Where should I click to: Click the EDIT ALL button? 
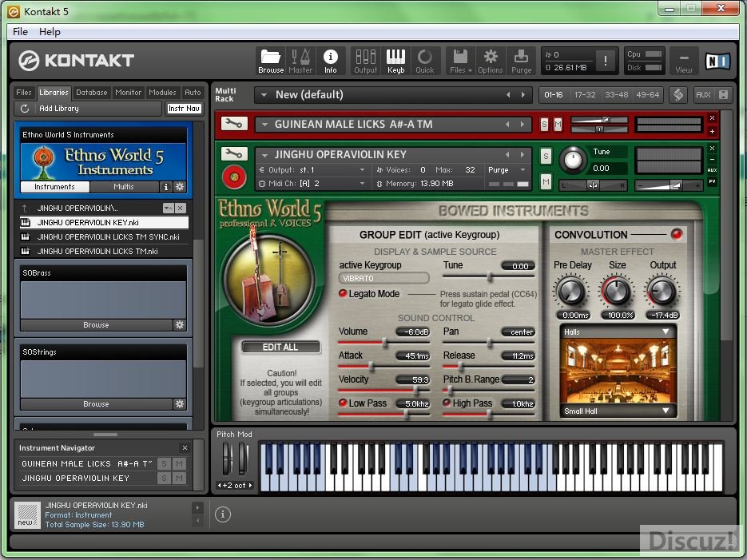280,348
